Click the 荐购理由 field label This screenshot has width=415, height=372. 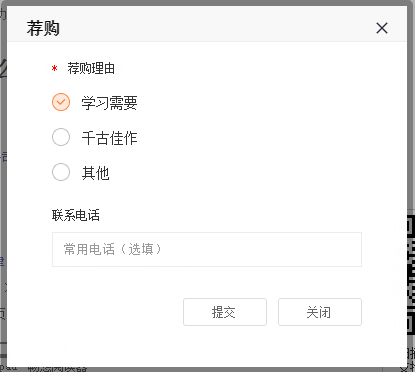click(91, 69)
